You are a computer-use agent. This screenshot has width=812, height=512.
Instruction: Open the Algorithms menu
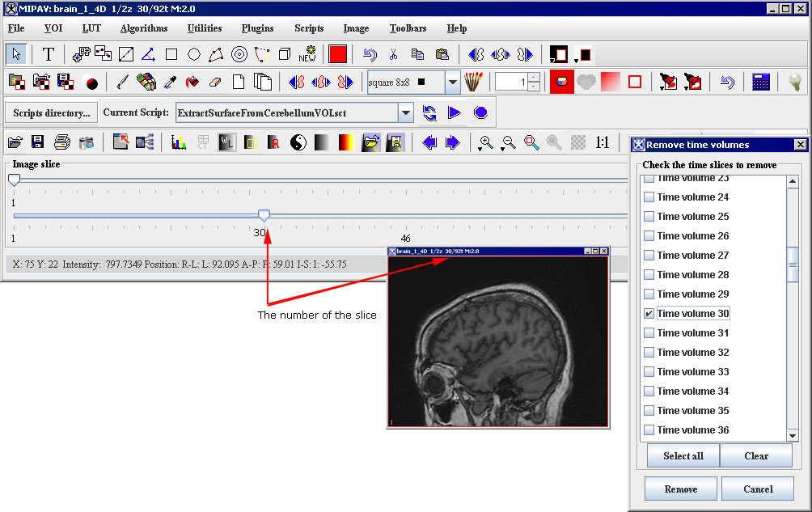tap(144, 28)
